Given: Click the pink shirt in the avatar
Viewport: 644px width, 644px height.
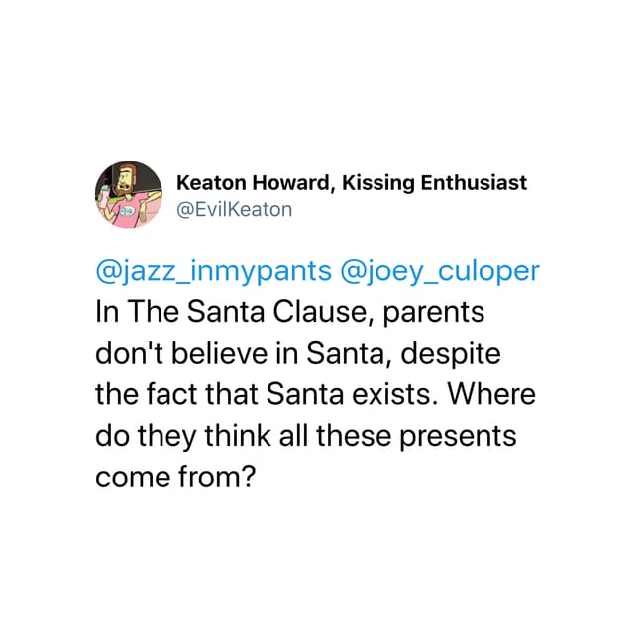Looking at the screenshot, I should (127, 211).
